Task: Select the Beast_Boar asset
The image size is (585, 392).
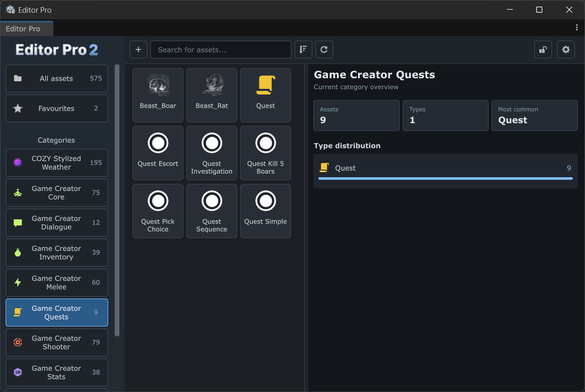Action: (x=158, y=95)
